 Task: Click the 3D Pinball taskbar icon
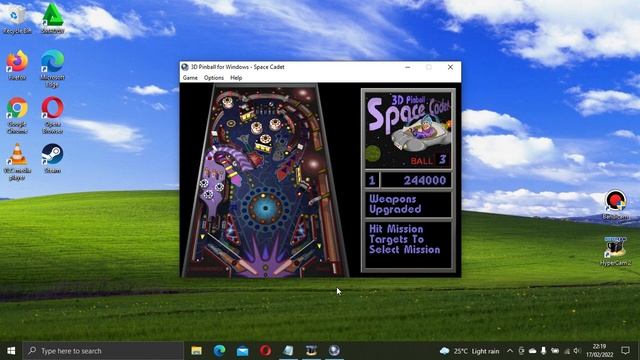coord(334,351)
